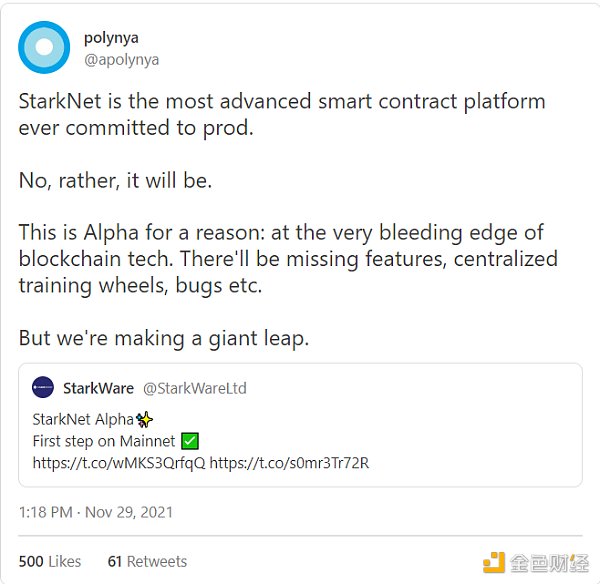The height and width of the screenshot is (584, 600).
Task: Open the t.co/wMKS3QrfqQ link
Action: pos(118,463)
